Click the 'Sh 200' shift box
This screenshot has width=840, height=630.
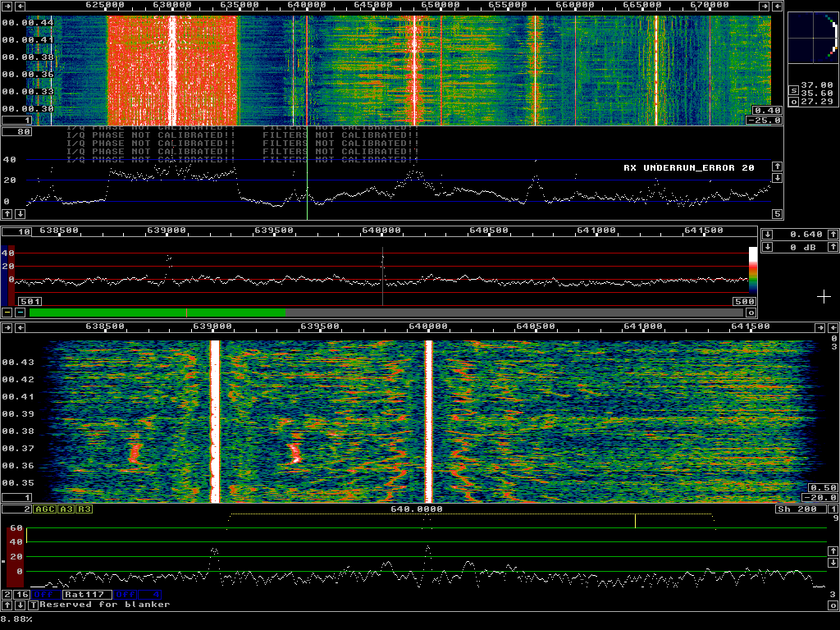click(x=801, y=509)
